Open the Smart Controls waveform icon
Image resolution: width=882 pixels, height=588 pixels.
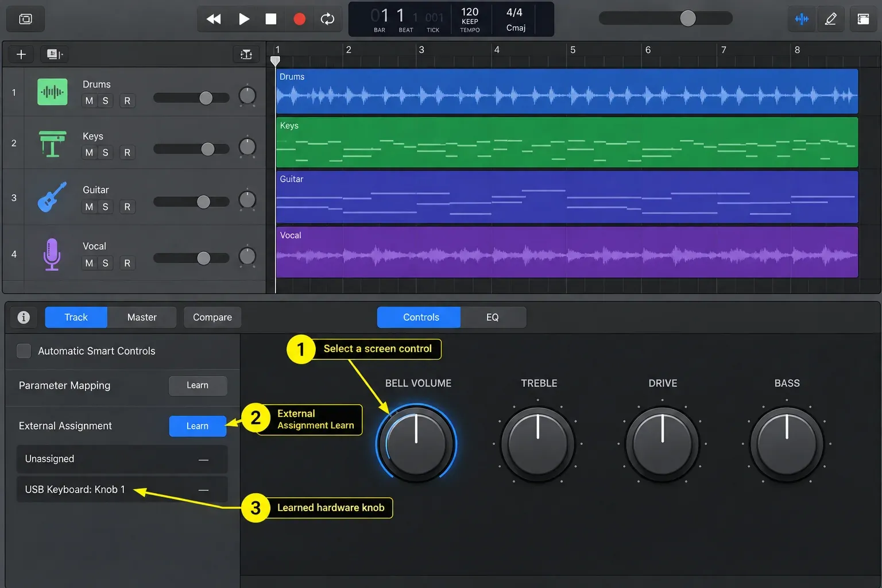(802, 19)
